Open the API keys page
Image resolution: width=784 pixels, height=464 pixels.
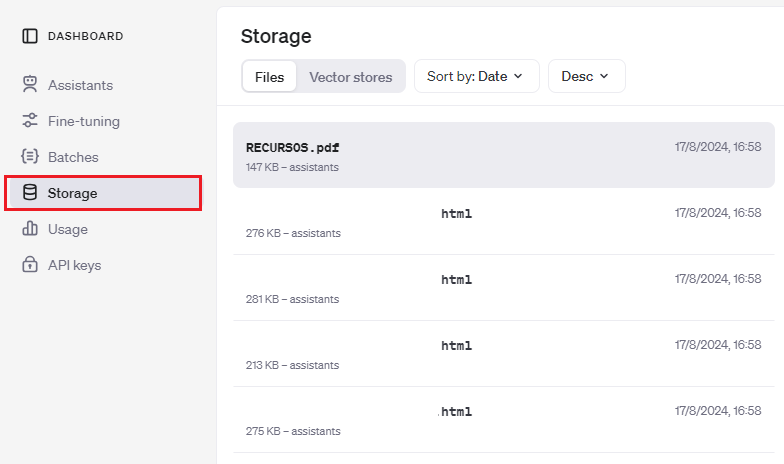coord(74,265)
